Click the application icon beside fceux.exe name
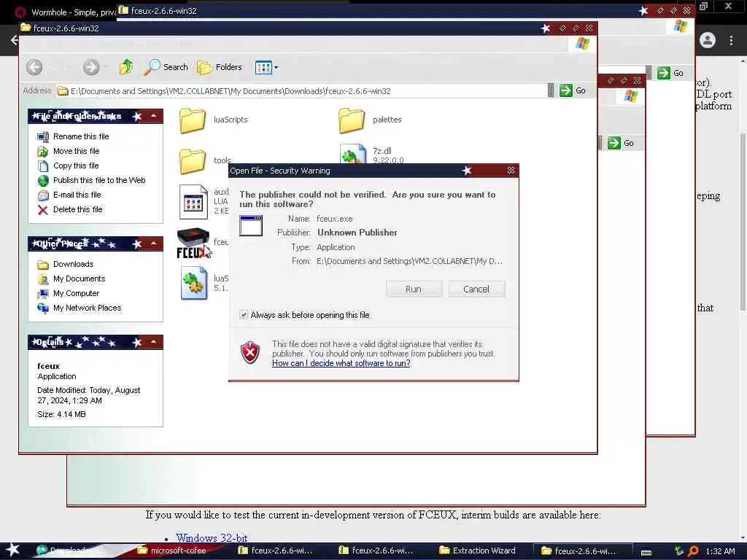747x560 pixels. tap(251, 225)
